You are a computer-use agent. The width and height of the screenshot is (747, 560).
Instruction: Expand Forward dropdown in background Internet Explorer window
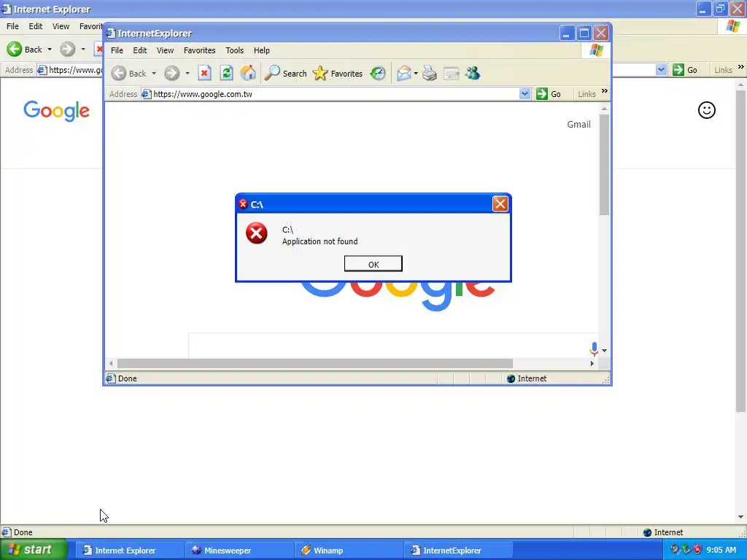coord(83,49)
